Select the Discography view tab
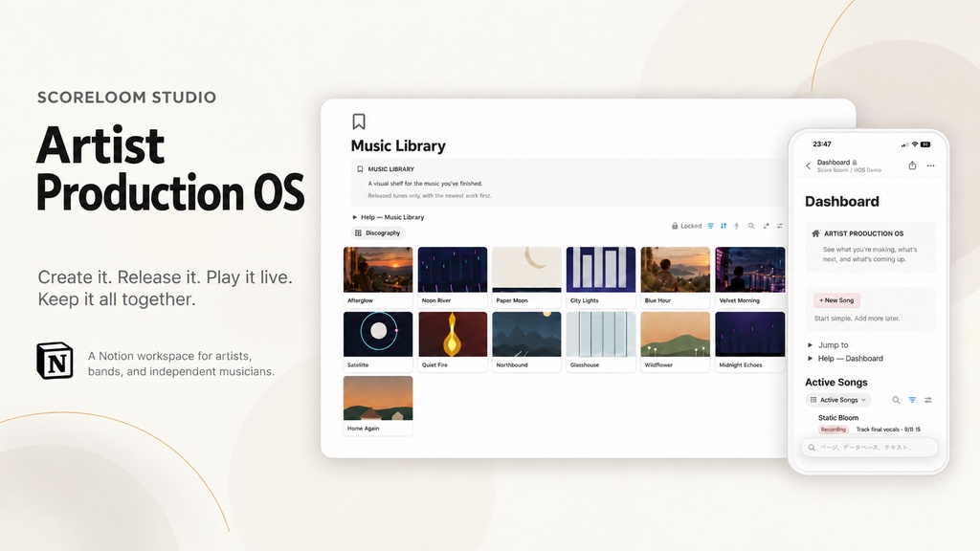This screenshot has height=551, width=980. [378, 233]
